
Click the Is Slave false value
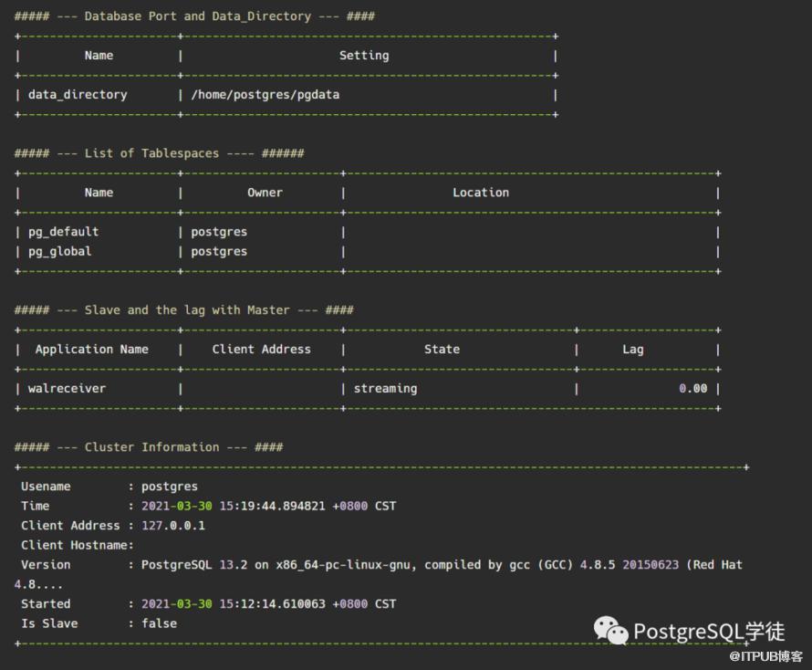(x=159, y=623)
